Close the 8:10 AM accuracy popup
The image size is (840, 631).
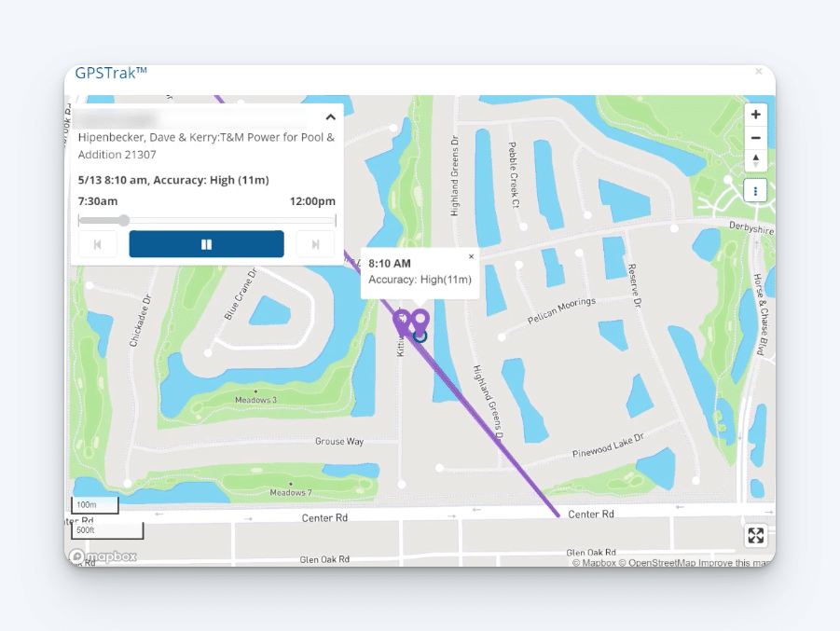(x=471, y=256)
